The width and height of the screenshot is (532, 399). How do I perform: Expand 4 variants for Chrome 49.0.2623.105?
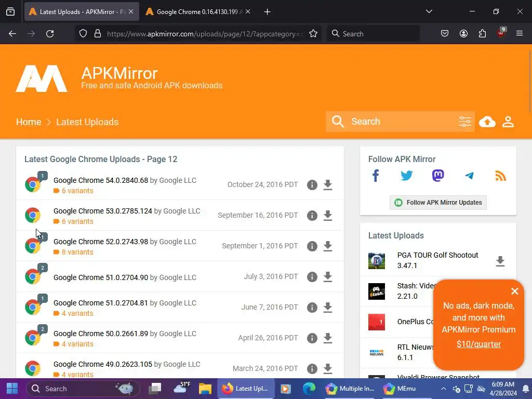[x=73, y=375]
